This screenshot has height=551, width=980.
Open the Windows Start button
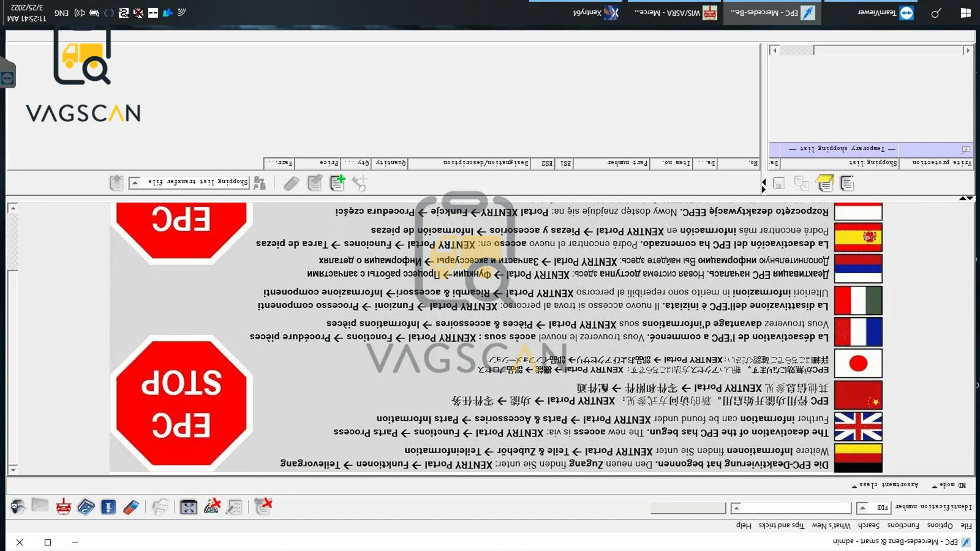coord(966,13)
